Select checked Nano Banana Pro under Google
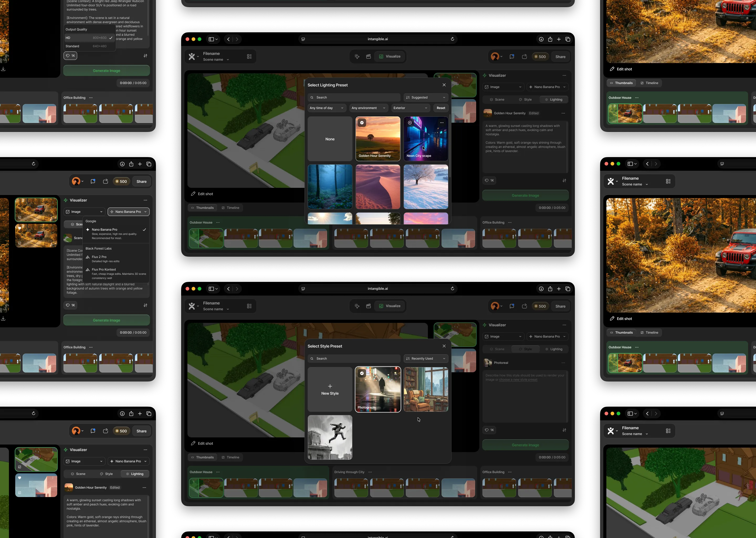The image size is (756, 538). (x=116, y=234)
